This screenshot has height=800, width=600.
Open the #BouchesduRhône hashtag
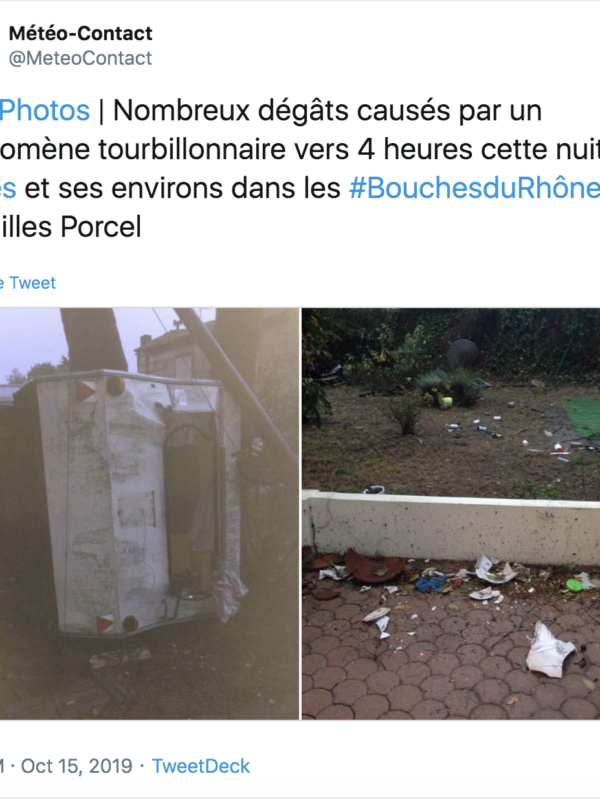pyautogui.click(x=474, y=188)
